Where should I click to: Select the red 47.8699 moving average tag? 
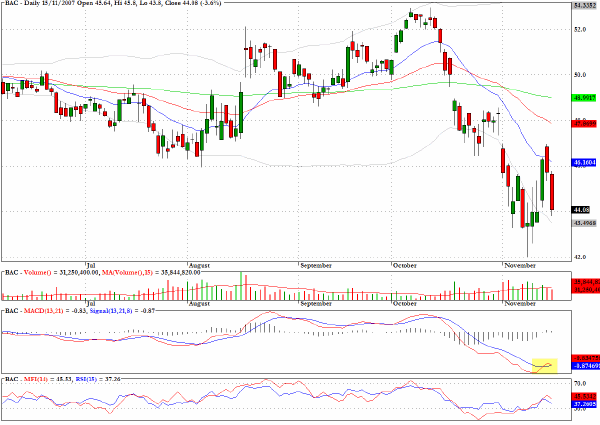(584, 123)
